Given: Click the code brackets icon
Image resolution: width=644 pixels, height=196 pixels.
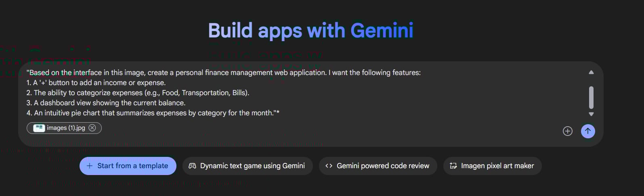Looking at the screenshot, I should pyautogui.click(x=329, y=166).
